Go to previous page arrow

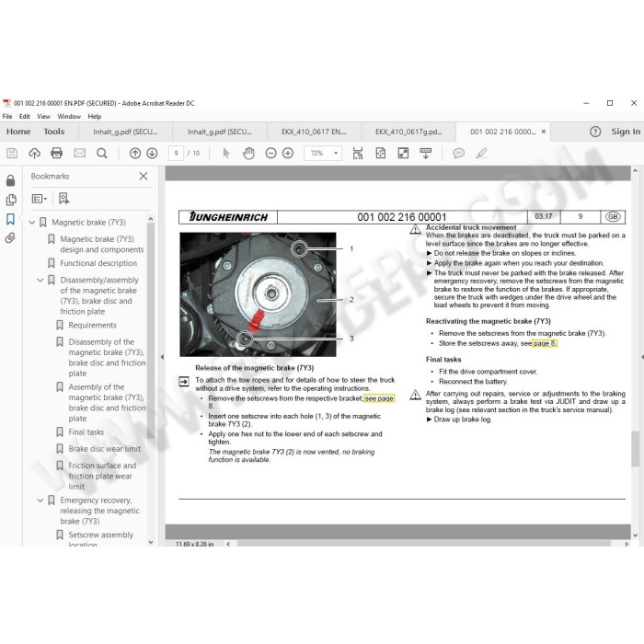(135, 154)
